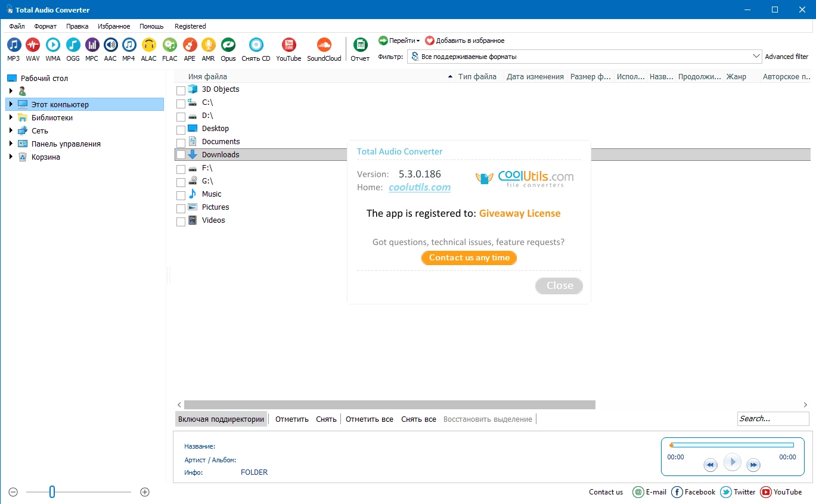Screen dimensions: 816x504
Task: Open the Фильтр supported formats dropdown
Action: click(585, 57)
